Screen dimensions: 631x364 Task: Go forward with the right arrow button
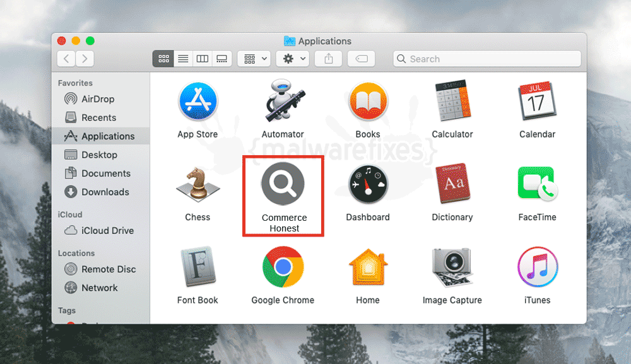tap(85, 59)
